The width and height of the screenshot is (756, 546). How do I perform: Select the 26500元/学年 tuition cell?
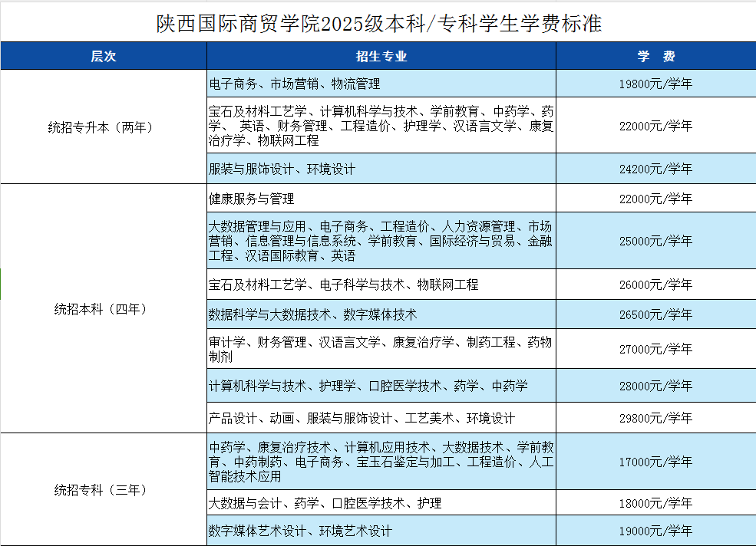656,314
